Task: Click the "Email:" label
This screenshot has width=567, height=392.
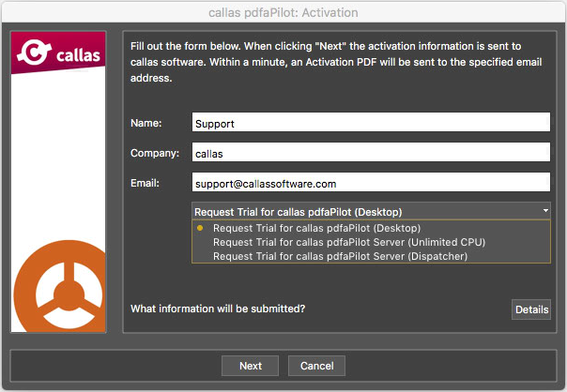Action: (x=145, y=183)
